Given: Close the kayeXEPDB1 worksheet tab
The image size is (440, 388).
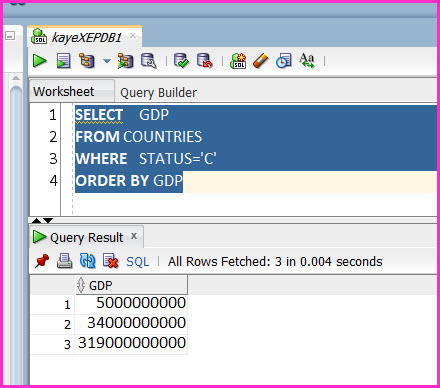Looking at the screenshot, I should click(x=133, y=36).
